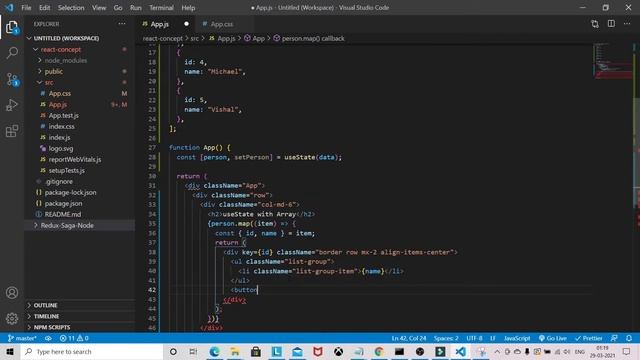
Task: Open the Explorer view in activity bar
Action: click(x=12, y=27)
